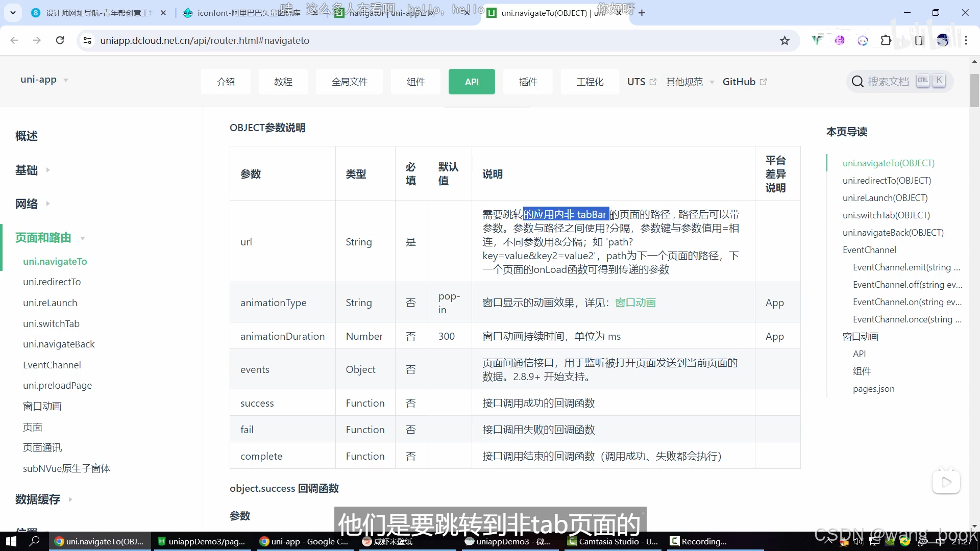Open the tab search dropdown arrow
This screenshot has height=551, width=980.
pyautogui.click(x=13, y=13)
